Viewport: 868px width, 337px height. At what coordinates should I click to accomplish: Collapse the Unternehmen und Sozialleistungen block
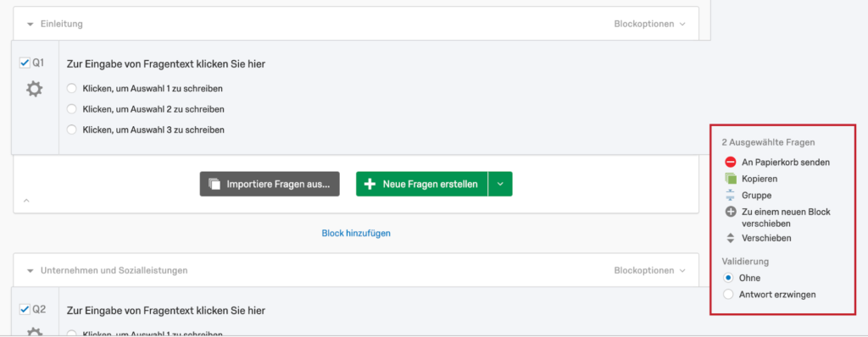tap(31, 271)
